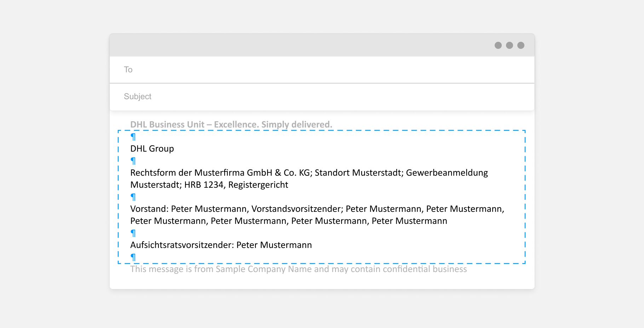
Task: Click the DHL Business Unit tagline
Action: point(231,125)
